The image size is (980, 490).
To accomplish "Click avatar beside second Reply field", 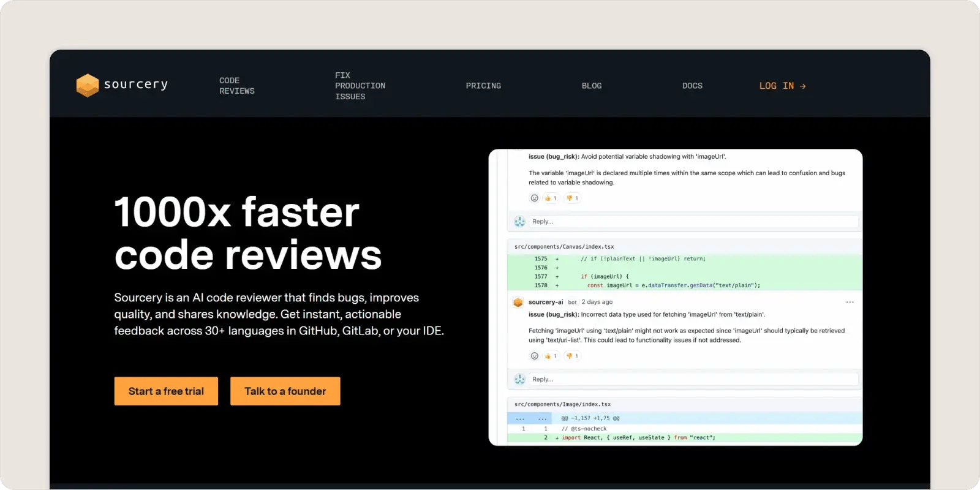I will pos(519,380).
